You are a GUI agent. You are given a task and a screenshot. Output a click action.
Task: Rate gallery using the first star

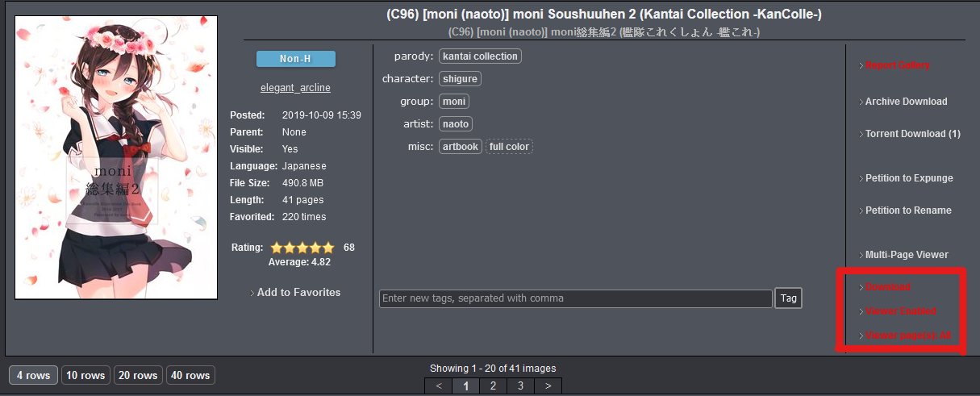tap(277, 248)
